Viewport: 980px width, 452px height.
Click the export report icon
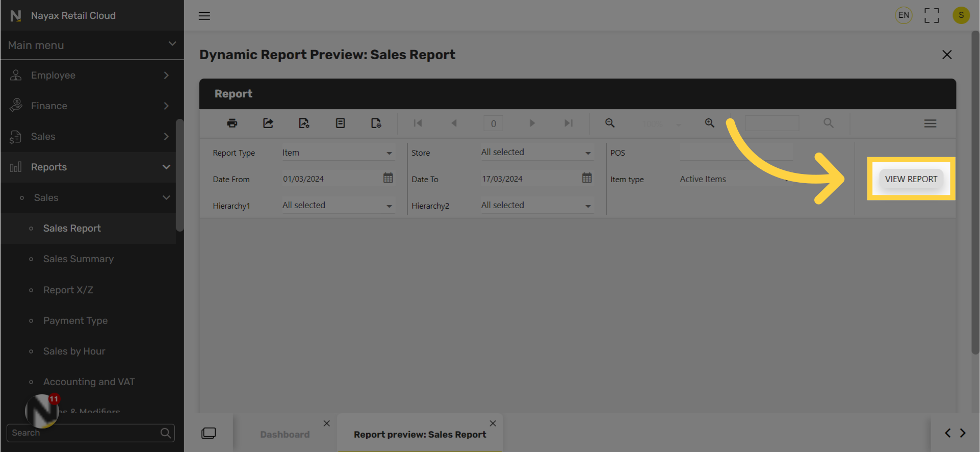coord(268,123)
